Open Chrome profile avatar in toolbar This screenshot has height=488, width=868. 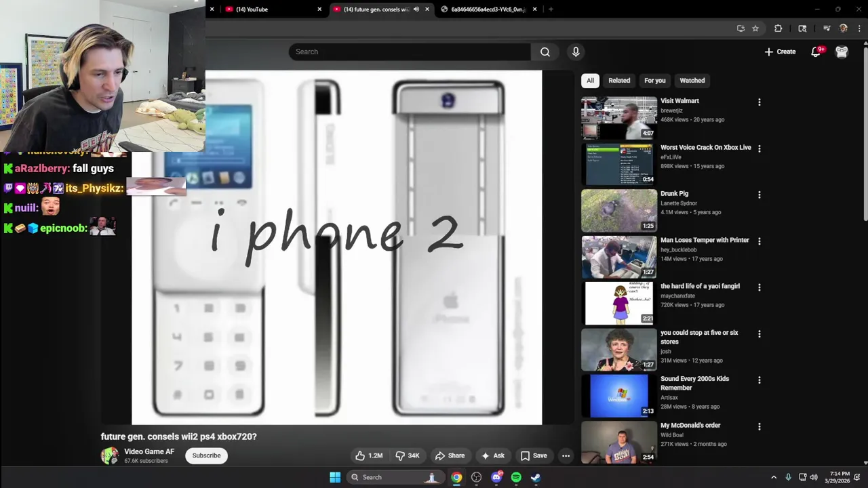pos(844,28)
